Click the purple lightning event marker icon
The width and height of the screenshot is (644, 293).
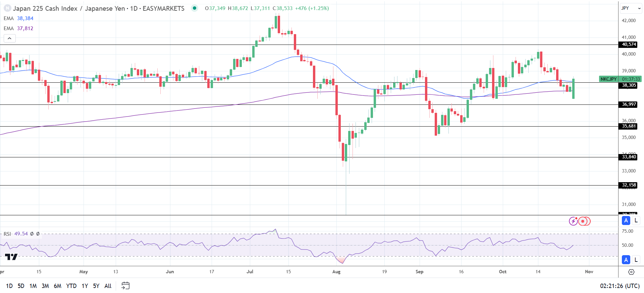(x=573, y=221)
